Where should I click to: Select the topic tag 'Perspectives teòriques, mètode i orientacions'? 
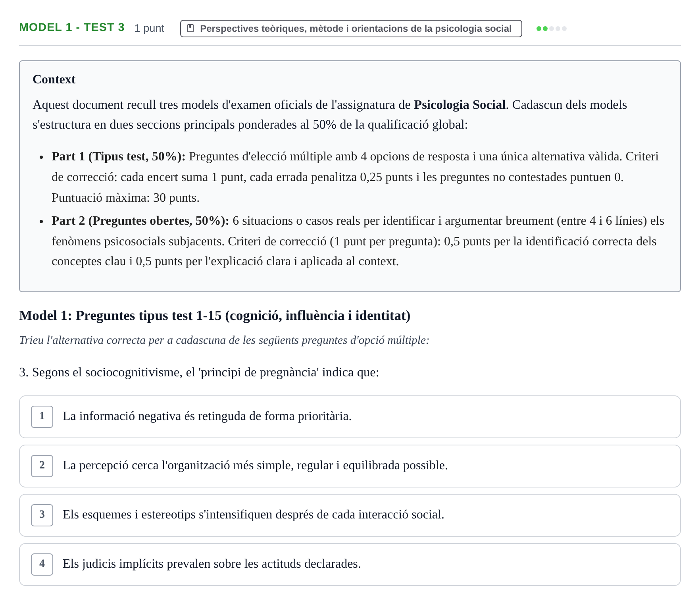click(351, 29)
